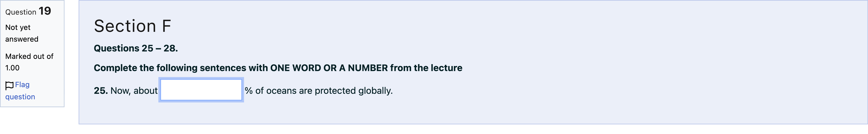868x134 pixels.
Task: Click the 1.00 mark value
Action: click(x=12, y=68)
